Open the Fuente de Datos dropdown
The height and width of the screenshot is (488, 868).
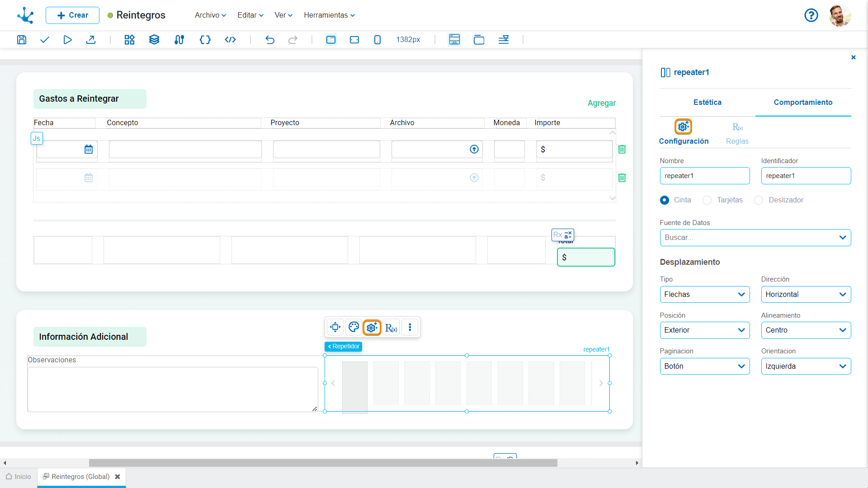tap(755, 238)
